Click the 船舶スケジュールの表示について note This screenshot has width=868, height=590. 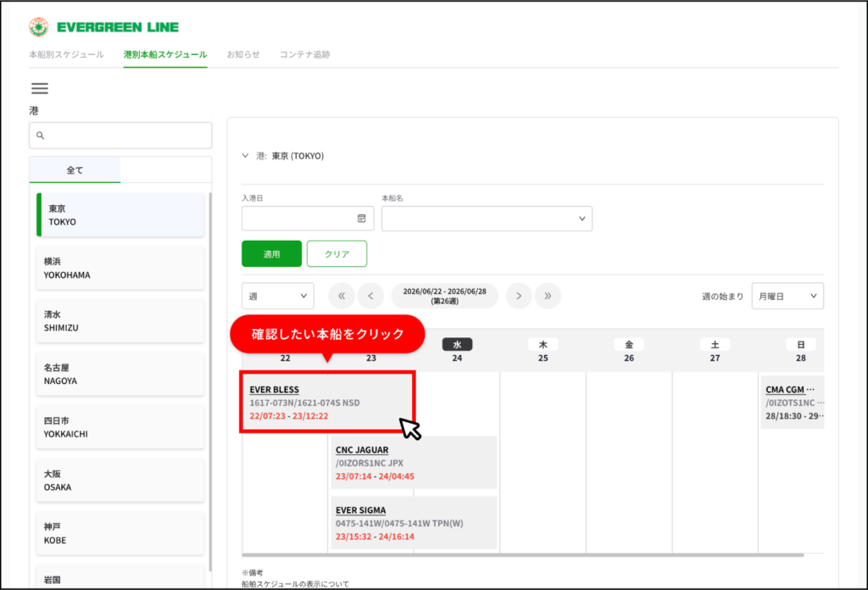295,584
